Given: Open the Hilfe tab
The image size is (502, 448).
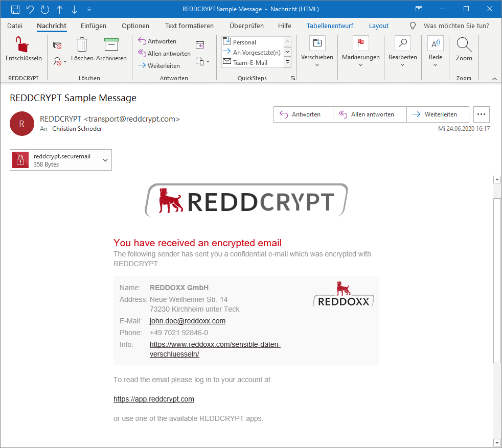Looking at the screenshot, I should pos(285,26).
